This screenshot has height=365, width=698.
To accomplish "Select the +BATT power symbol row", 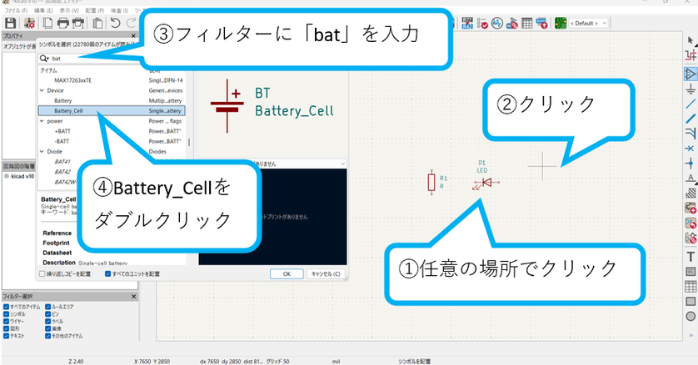I will (111, 131).
